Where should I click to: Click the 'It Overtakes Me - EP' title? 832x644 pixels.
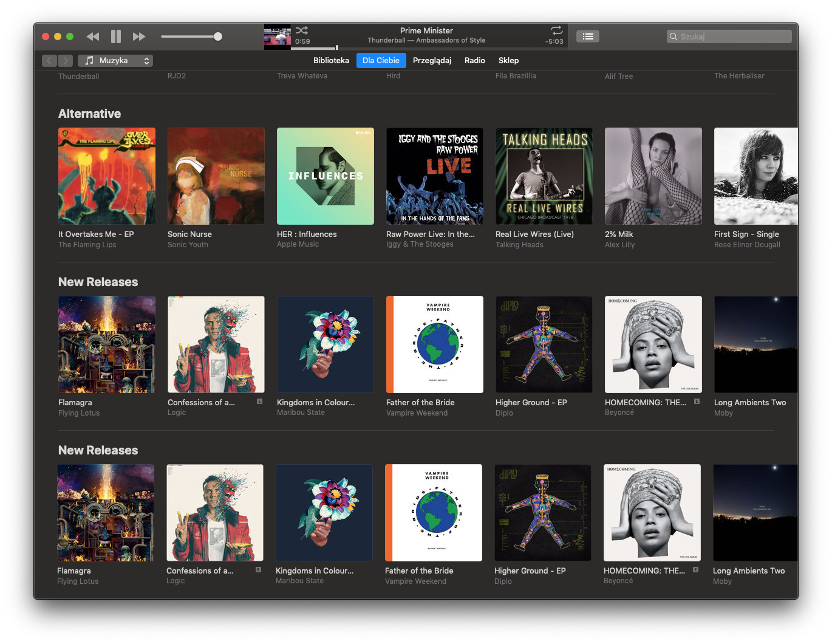(x=96, y=234)
